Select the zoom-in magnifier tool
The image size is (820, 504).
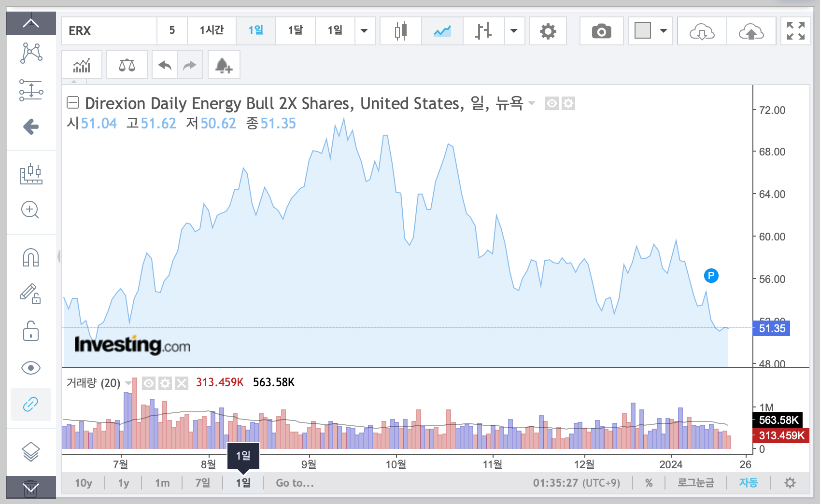pyautogui.click(x=30, y=210)
